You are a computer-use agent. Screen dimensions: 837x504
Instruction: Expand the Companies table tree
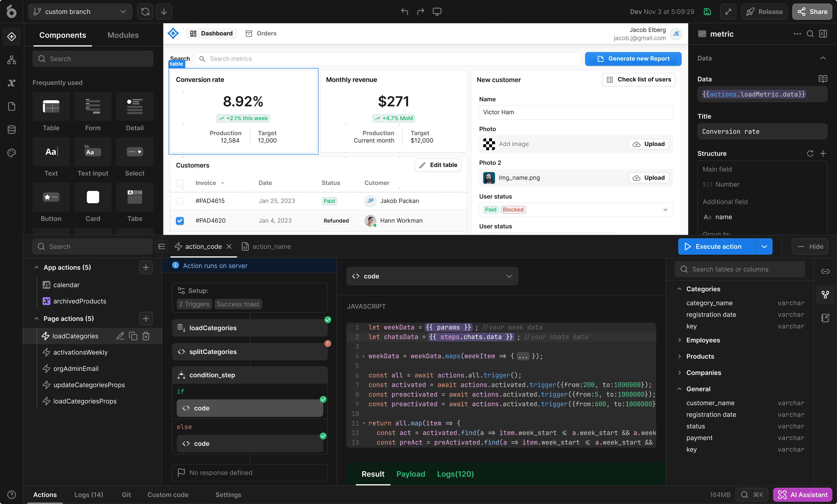pos(679,373)
